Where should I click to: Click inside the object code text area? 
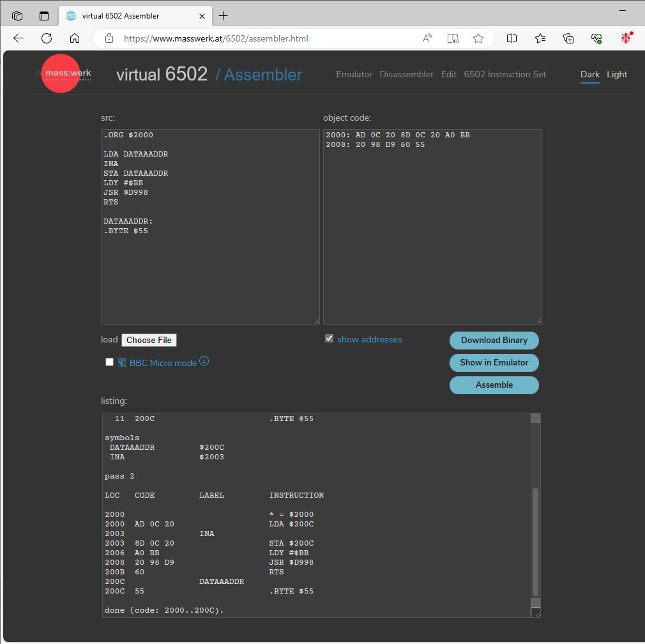coord(432,227)
